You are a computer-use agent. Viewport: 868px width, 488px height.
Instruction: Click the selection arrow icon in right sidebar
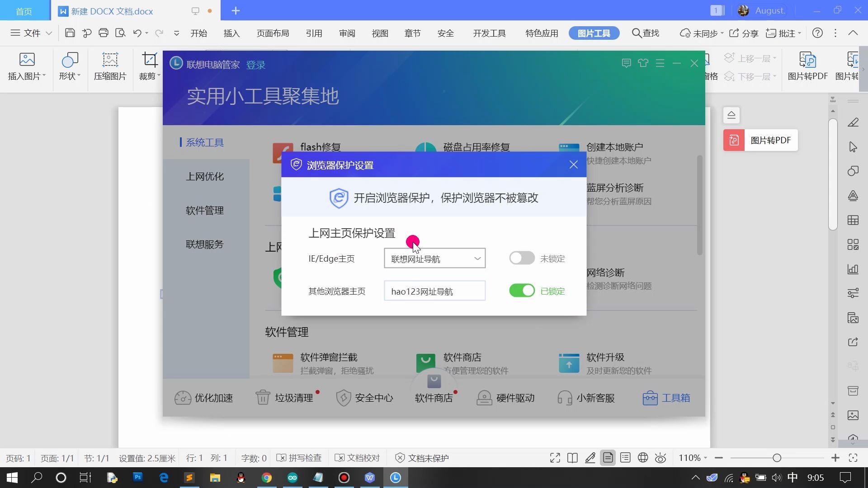[853, 147]
